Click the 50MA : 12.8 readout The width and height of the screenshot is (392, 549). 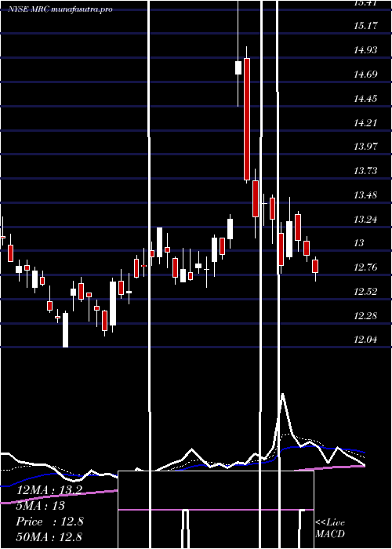click(49, 537)
